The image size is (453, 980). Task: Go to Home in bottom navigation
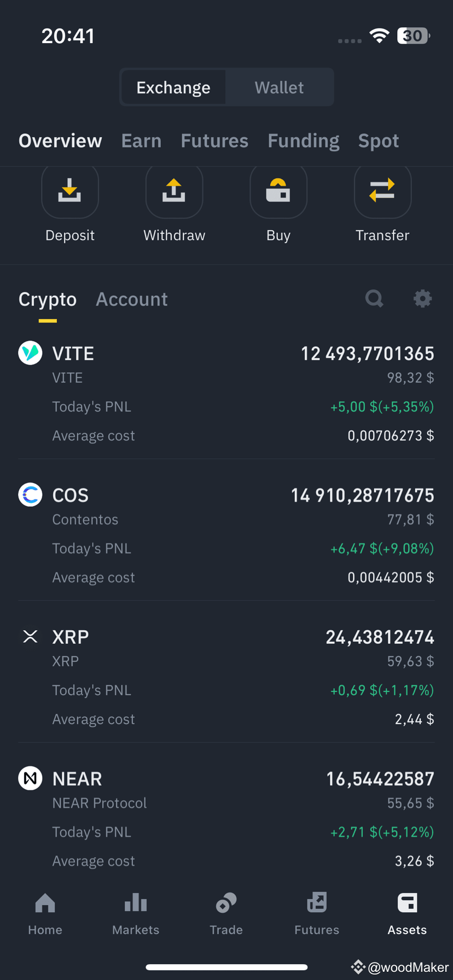pyautogui.click(x=45, y=914)
